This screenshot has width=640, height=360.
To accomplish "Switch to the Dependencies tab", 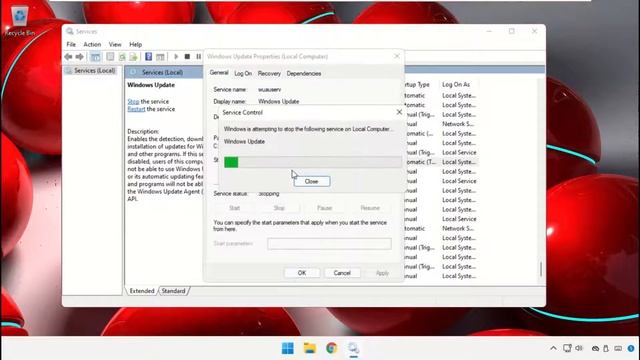I will click(x=304, y=73).
